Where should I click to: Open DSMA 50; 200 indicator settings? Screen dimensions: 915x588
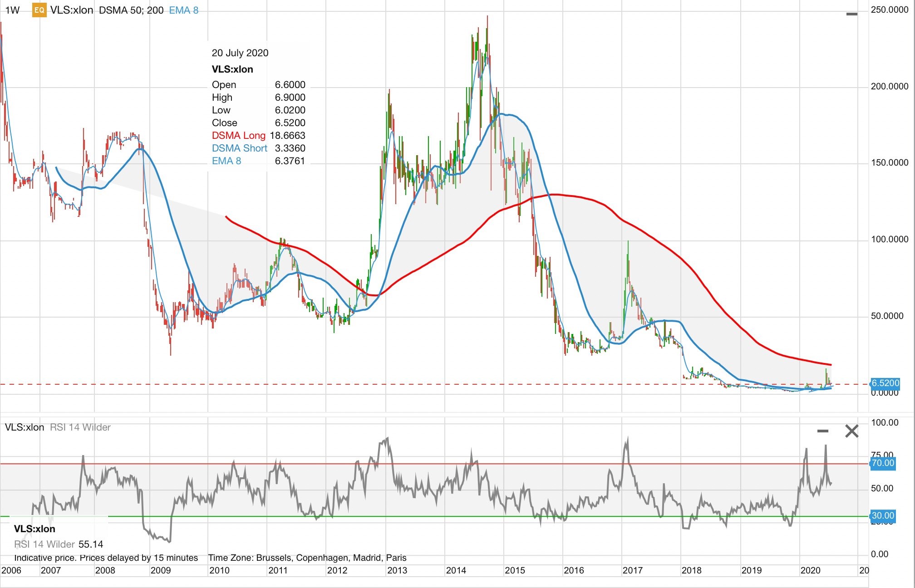coord(131,10)
